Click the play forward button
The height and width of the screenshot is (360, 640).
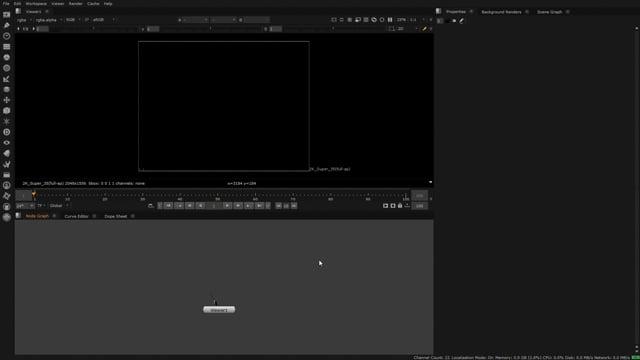[228, 206]
